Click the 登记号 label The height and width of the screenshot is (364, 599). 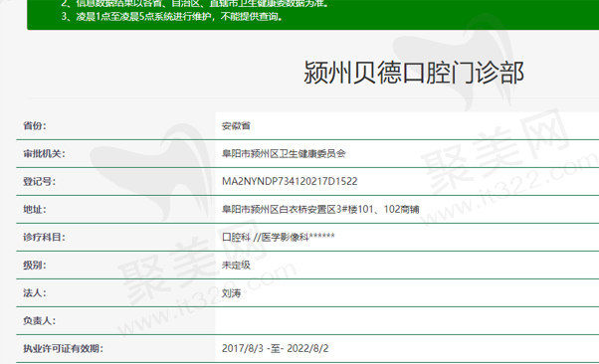[40, 181]
